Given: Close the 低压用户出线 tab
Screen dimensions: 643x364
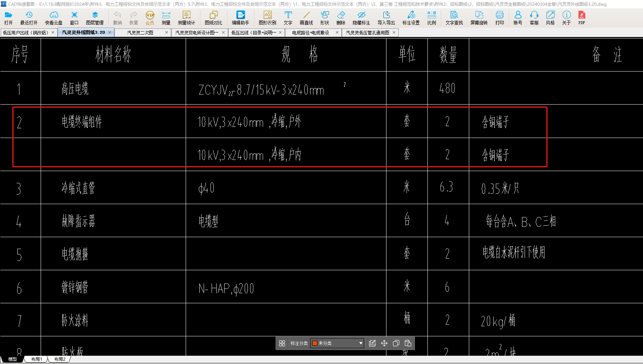Looking at the screenshot, I should (x=53, y=32).
